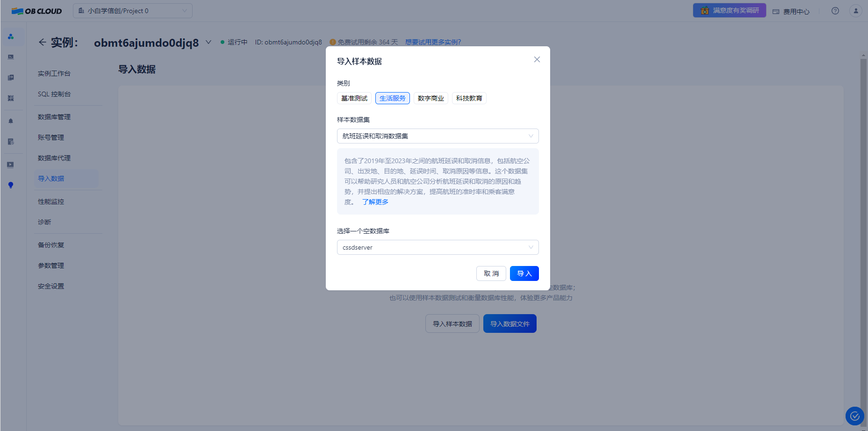Viewport: 868px width, 431px height.
Task: Go back using the arrow beside 实例
Action: [x=42, y=42]
